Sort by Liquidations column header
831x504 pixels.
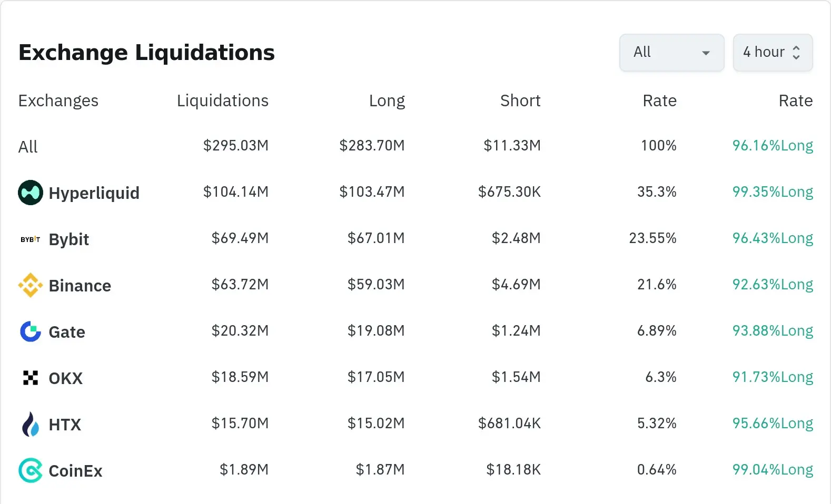click(x=222, y=100)
